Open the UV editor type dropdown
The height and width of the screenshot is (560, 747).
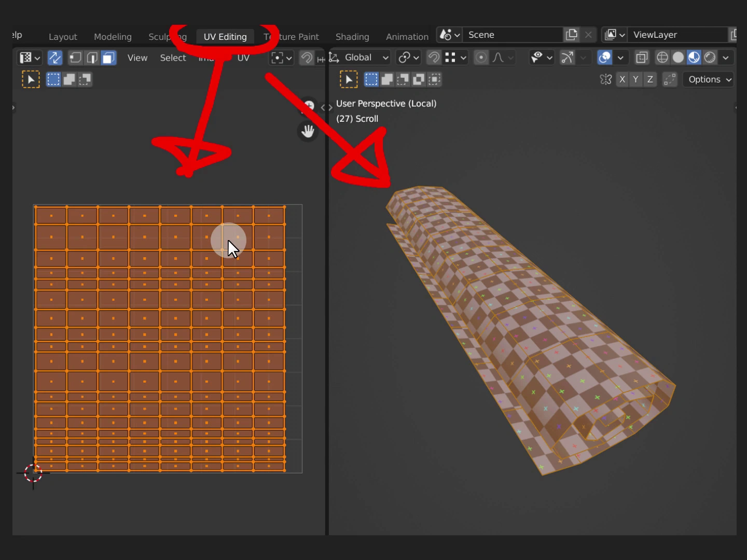[29, 58]
